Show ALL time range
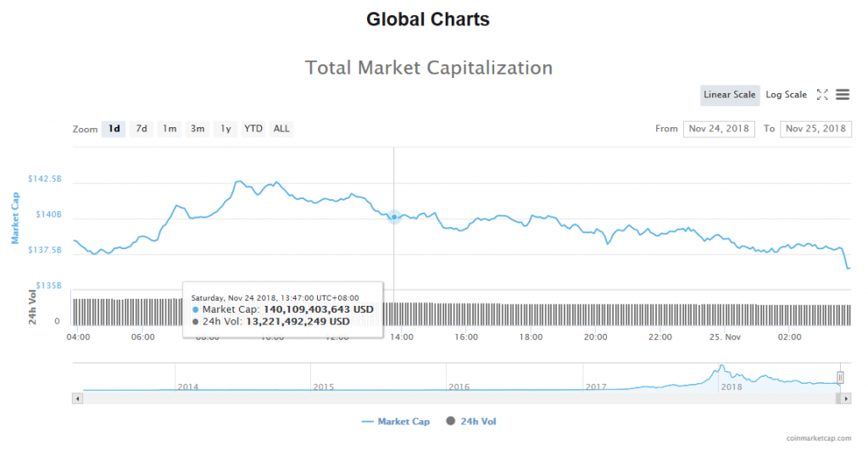The width and height of the screenshot is (868, 455). (x=281, y=129)
